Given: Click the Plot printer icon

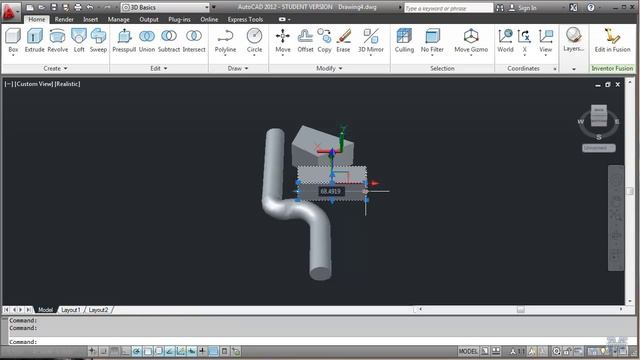Looking at the screenshot, I should 78,7.
